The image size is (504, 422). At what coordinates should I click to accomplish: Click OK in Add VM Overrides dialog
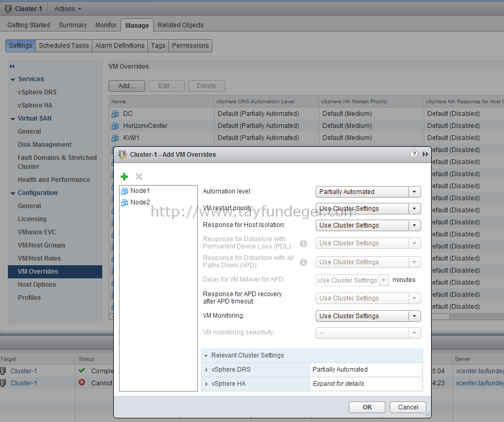coord(367,407)
